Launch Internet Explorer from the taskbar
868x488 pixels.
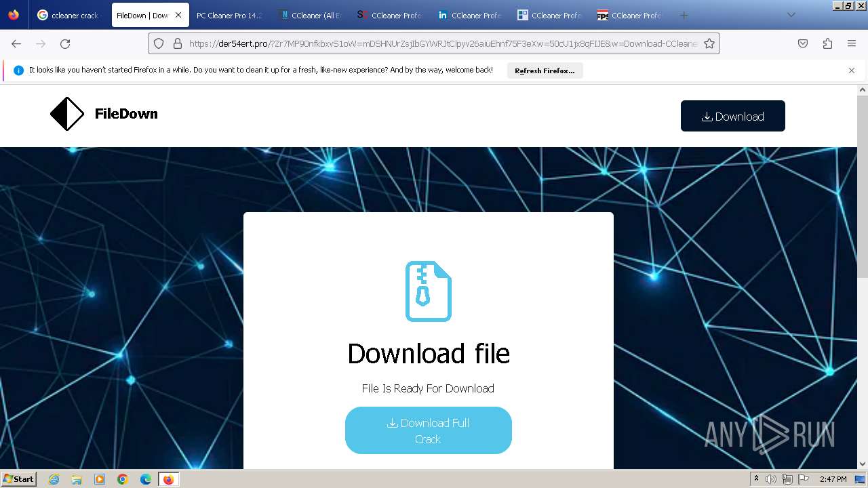point(54,479)
